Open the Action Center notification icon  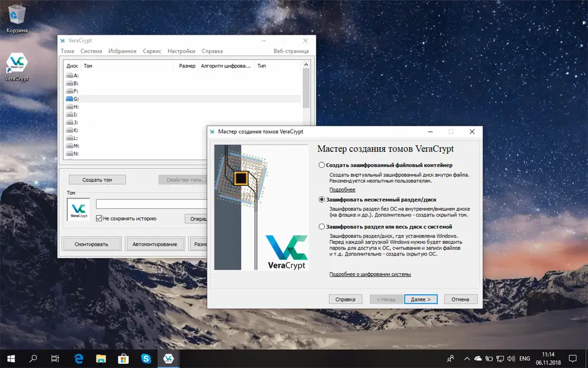pyautogui.click(x=573, y=359)
